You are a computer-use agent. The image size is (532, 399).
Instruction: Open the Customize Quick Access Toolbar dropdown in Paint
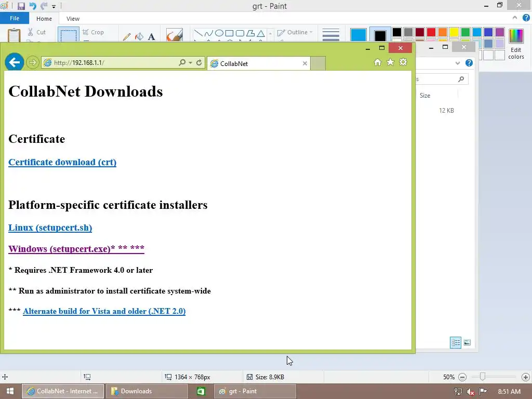tap(54, 6)
